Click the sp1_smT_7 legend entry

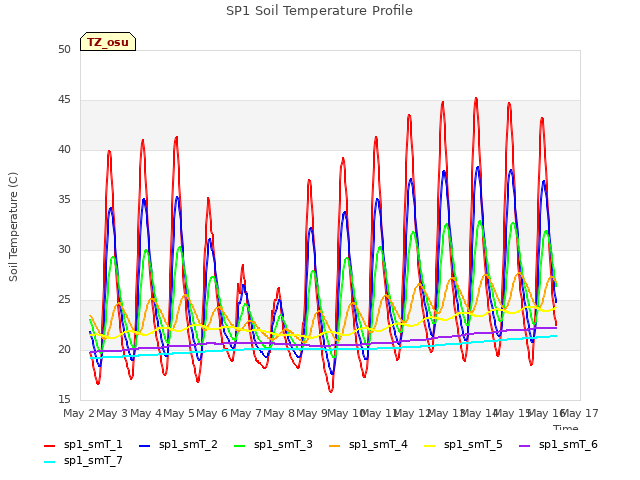[x=83, y=460]
